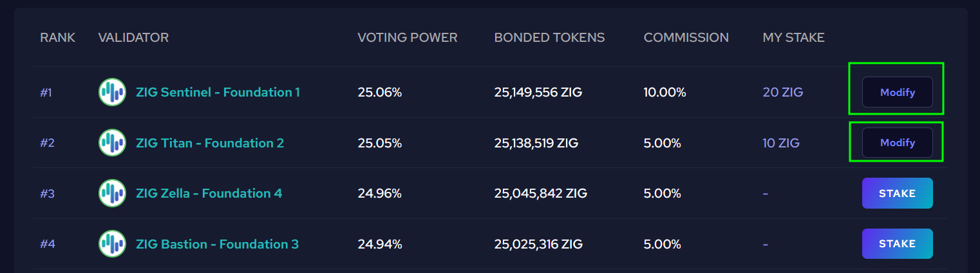Screen dimensions: 980x273
Task: Open ZIG Sentinel - Foundation 1 validator
Action: (x=218, y=92)
